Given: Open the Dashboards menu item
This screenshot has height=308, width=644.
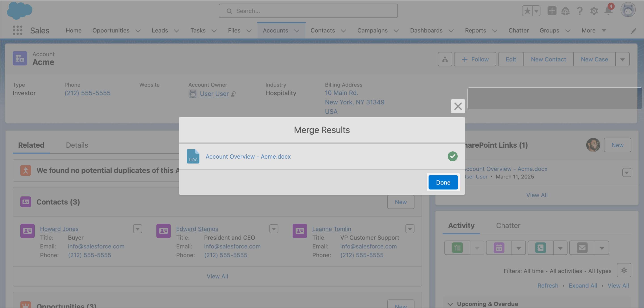Looking at the screenshot, I should click(x=426, y=30).
